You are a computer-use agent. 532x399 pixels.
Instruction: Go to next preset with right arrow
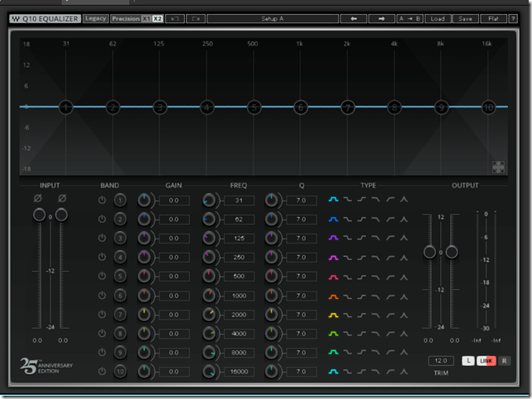(x=382, y=19)
